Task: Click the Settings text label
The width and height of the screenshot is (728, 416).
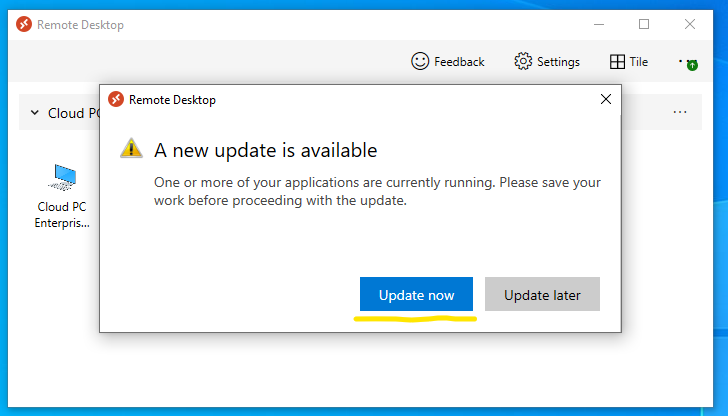Action: click(558, 62)
